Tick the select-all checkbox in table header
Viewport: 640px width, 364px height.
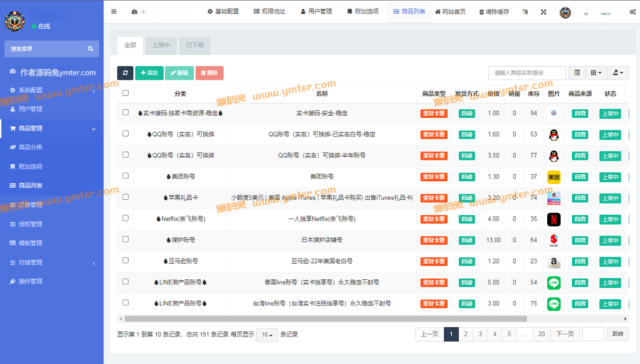pos(125,93)
